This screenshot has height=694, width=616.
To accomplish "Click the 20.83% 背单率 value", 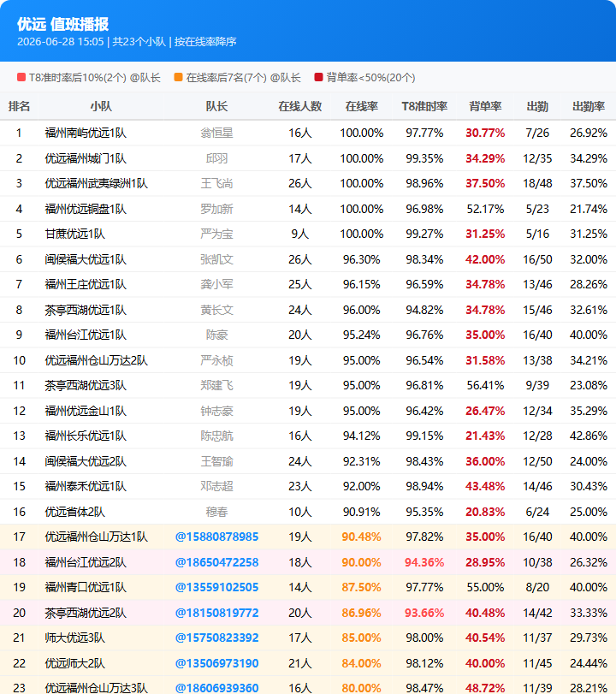I will click(x=485, y=512).
